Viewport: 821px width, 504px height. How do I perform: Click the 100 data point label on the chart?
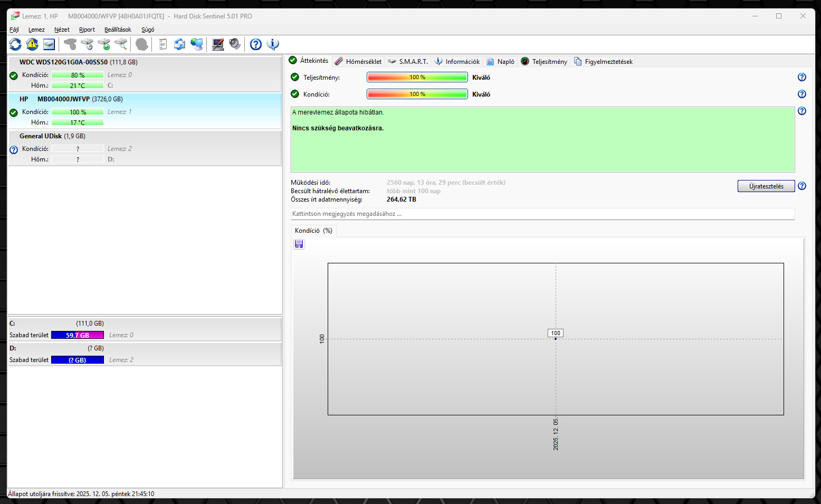click(x=556, y=333)
